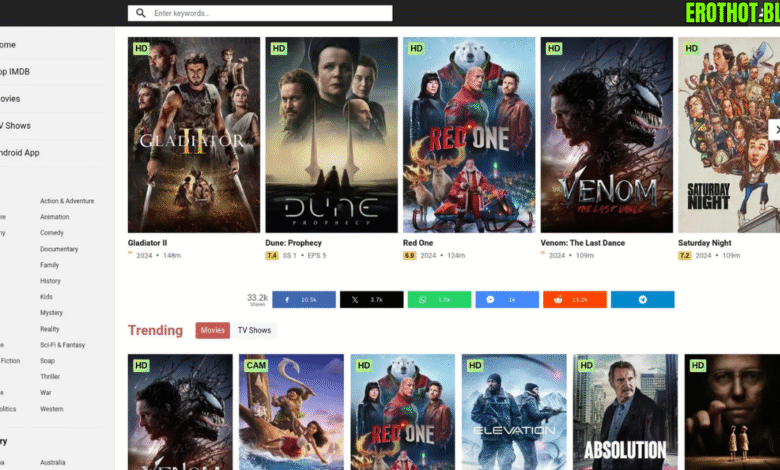Share on X (Twitter) button
This screenshot has height=470, width=780.
click(x=372, y=299)
